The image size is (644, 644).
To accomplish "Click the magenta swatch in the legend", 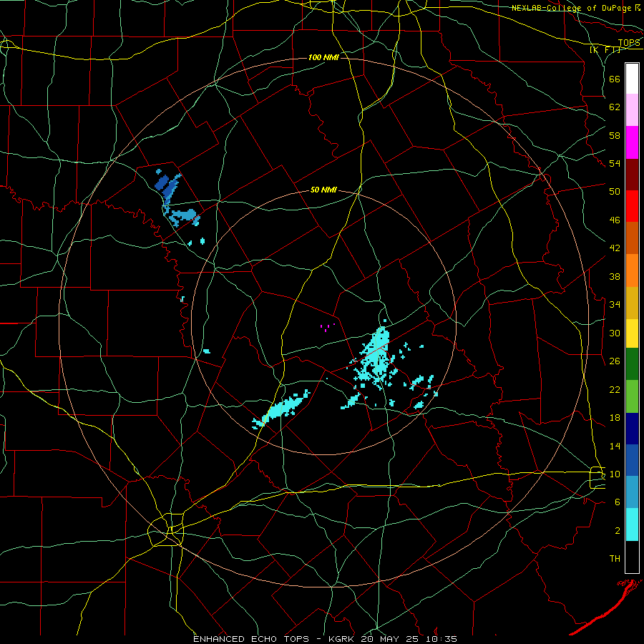I will point(632,142).
